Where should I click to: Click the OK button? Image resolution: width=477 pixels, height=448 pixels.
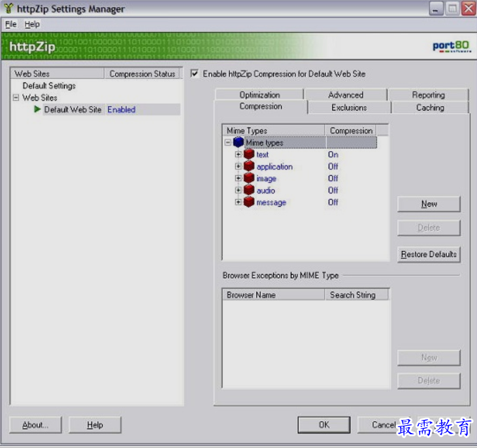click(x=324, y=424)
